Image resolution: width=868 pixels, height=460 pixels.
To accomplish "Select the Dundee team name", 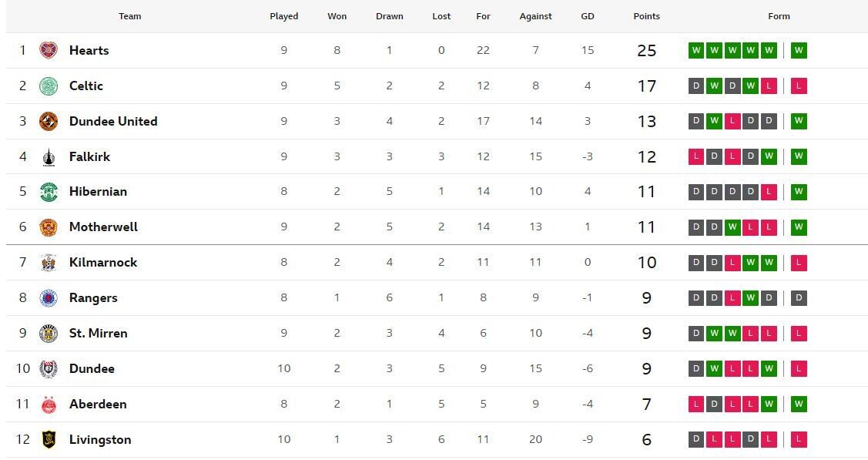I will click(x=92, y=369).
